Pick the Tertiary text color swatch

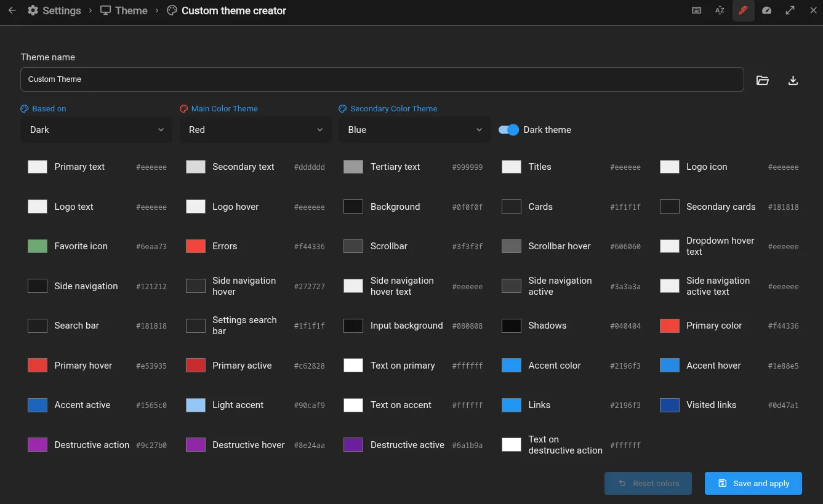(353, 167)
